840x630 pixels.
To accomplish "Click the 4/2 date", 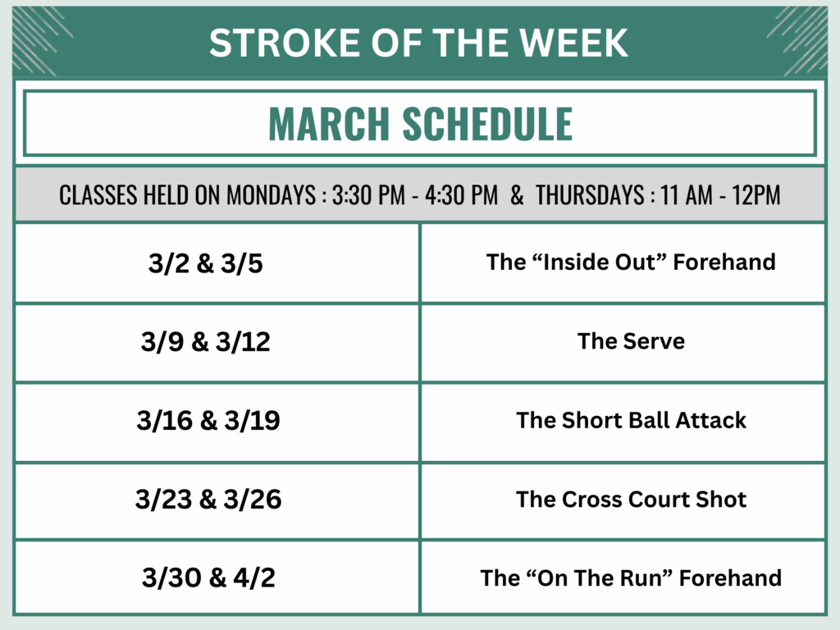I will coord(253,578).
